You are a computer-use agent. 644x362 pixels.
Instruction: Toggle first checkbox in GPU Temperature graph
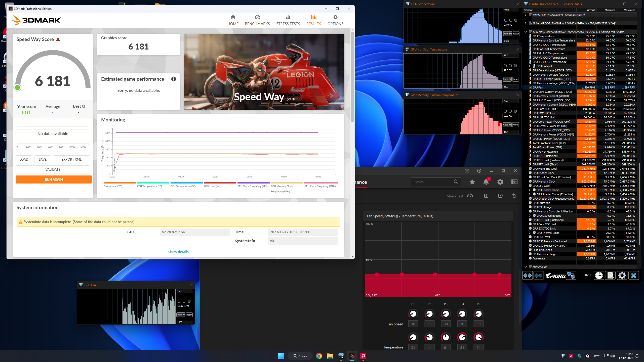(506, 20)
